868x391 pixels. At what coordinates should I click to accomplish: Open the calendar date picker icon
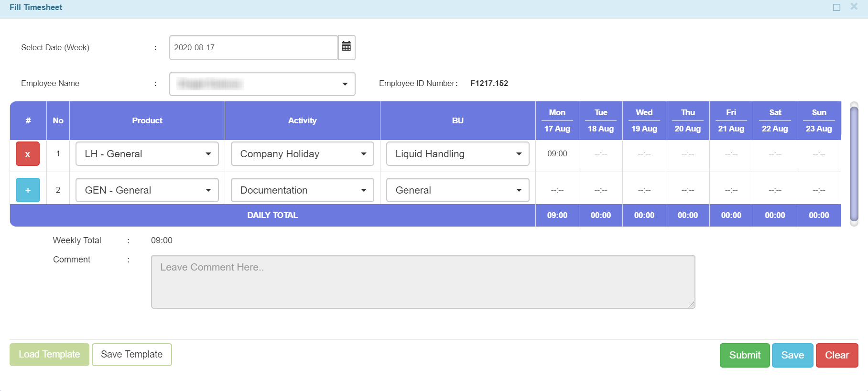tap(347, 47)
